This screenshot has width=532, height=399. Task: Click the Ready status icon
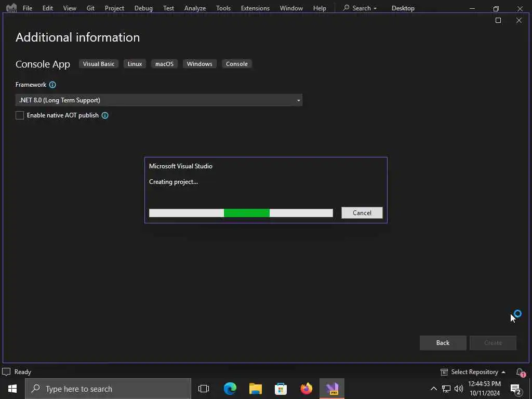(x=6, y=372)
